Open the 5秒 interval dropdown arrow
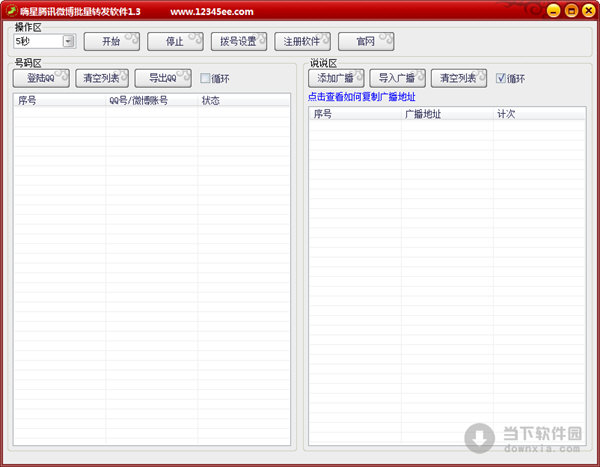 (x=68, y=41)
